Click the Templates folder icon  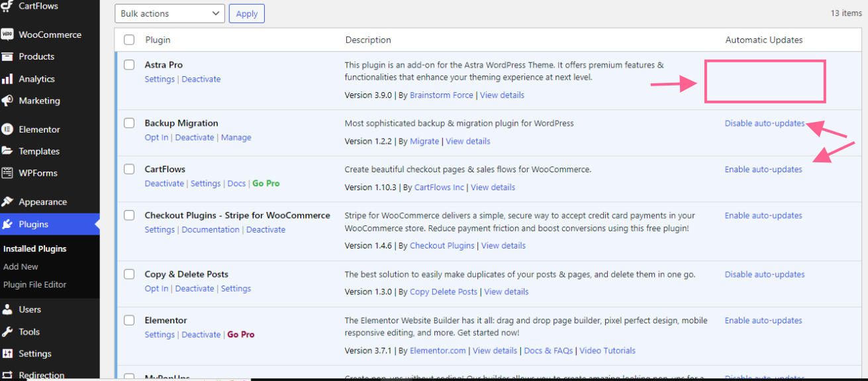(7, 151)
